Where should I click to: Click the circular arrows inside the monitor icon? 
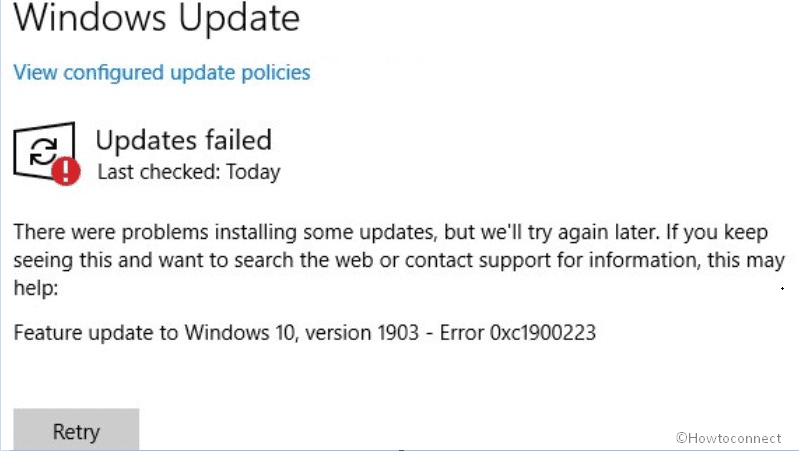click(x=42, y=151)
